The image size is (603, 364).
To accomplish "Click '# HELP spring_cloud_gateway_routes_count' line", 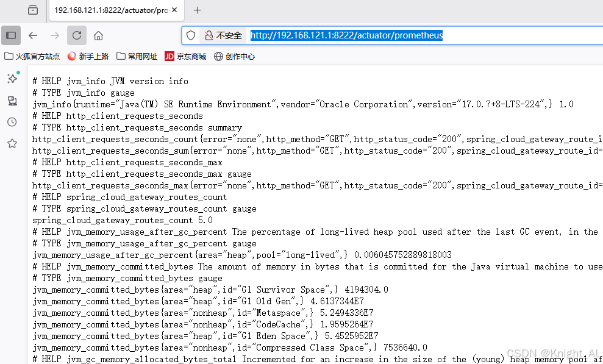I will tap(130, 197).
